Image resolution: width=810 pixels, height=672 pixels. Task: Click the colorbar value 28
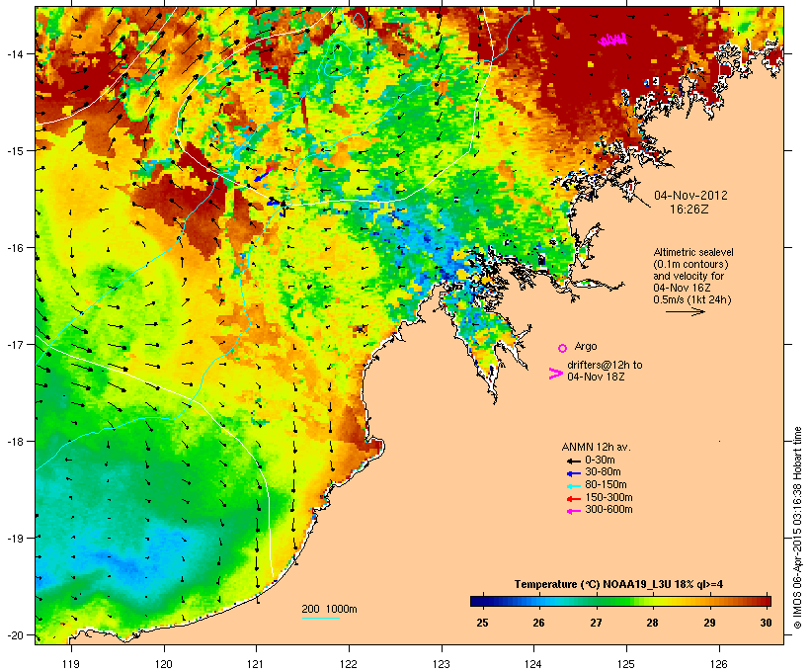coord(652,623)
